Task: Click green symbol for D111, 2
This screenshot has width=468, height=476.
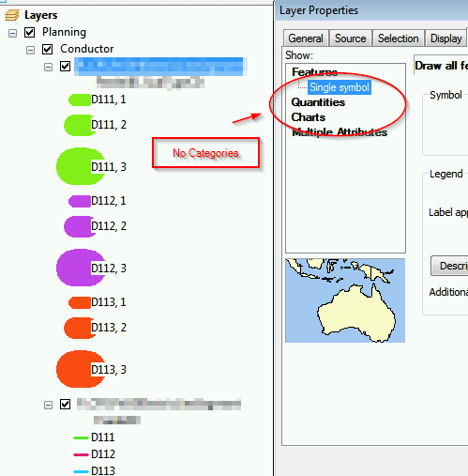Action: (80, 125)
